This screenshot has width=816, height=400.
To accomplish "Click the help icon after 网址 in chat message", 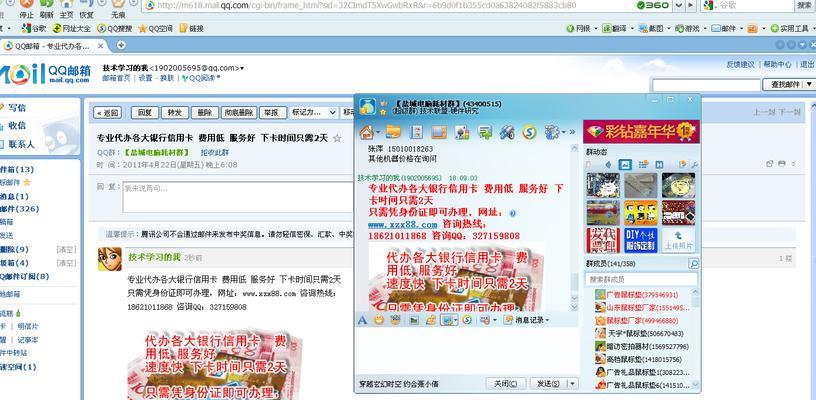I will [x=512, y=213].
